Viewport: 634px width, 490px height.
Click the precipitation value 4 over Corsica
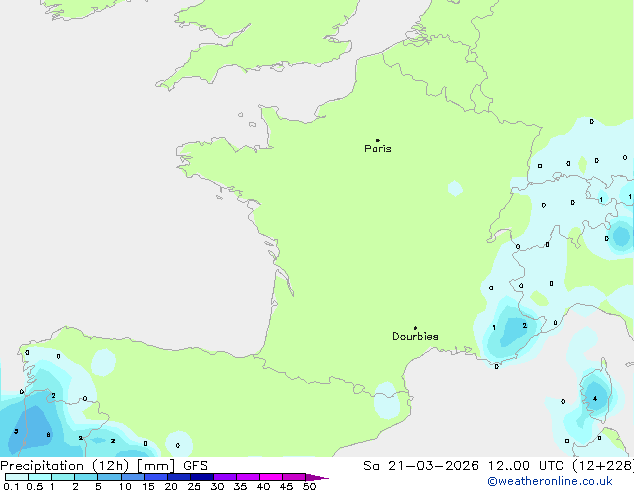(x=595, y=399)
